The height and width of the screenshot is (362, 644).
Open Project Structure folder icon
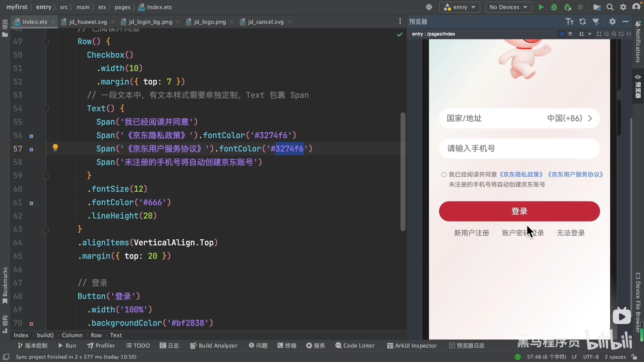click(x=597, y=7)
